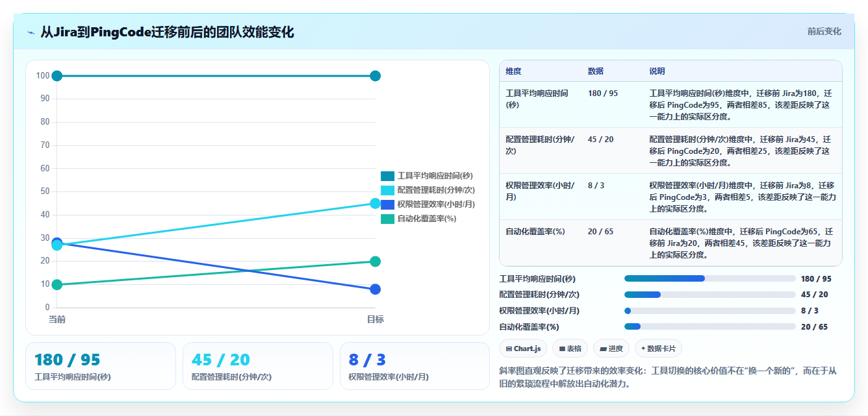Screen dimensions: 868x416
Task: Click the footer paragraph starting with 斜率图直观反映
Action: (669, 377)
